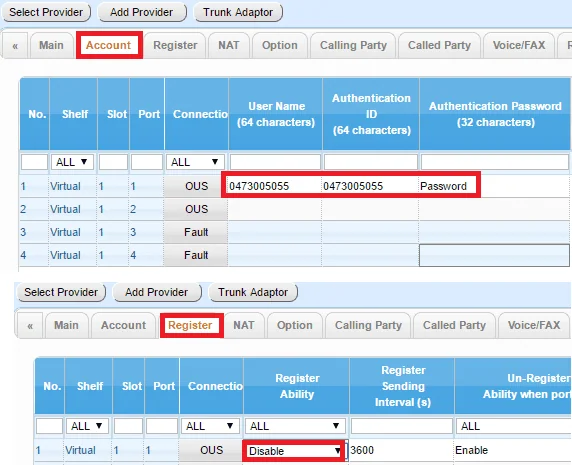Click the left scroll arrow beside upper Main tab
572x465 pixels.
click(15, 46)
